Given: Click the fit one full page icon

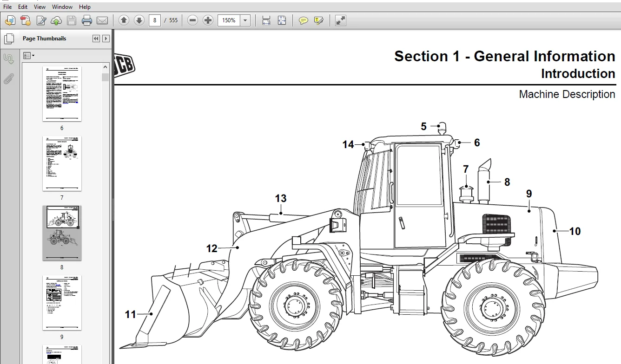Looking at the screenshot, I should pyautogui.click(x=282, y=20).
